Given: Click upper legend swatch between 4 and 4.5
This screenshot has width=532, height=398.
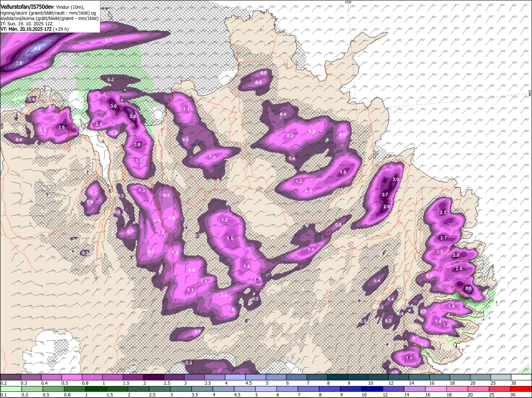Looking at the screenshot, I should (236, 377).
